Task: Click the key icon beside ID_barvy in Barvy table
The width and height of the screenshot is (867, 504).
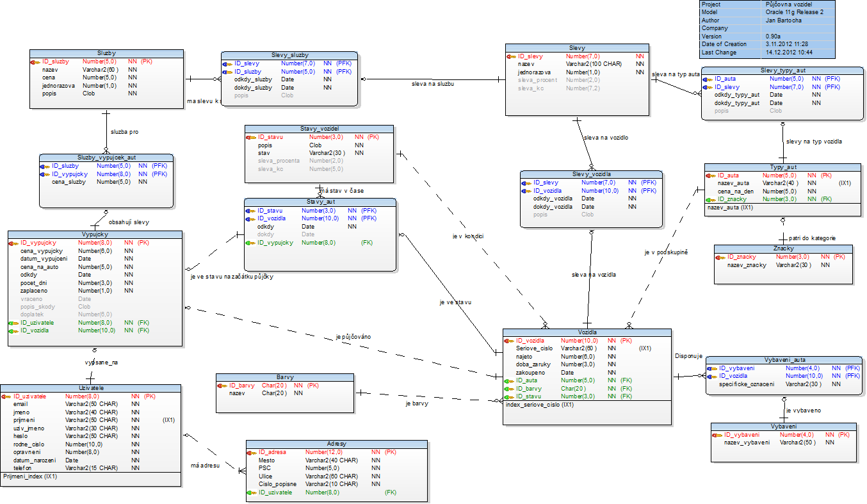Action: pos(222,386)
